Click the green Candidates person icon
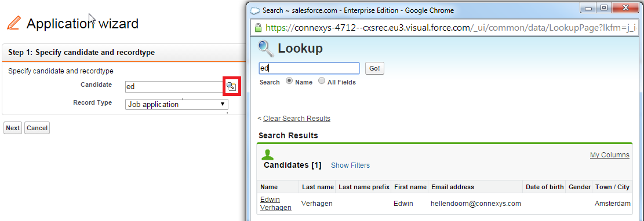The height and width of the screenshot is (221, 644). [267, 154]
